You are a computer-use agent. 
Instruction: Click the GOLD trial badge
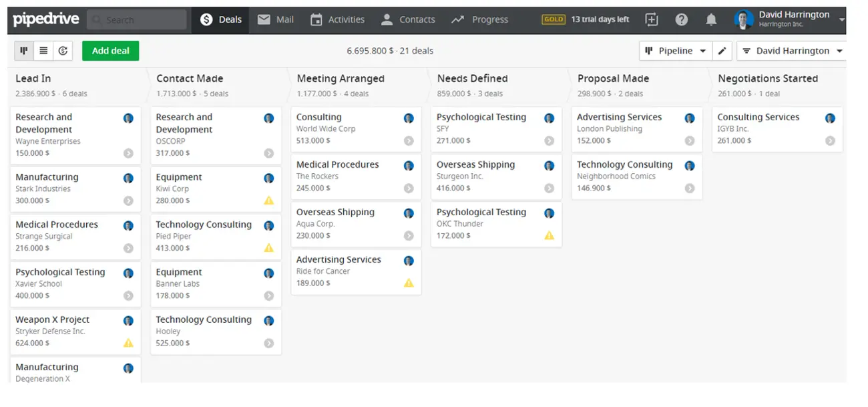pyautogui.click(x=554, y=19)
